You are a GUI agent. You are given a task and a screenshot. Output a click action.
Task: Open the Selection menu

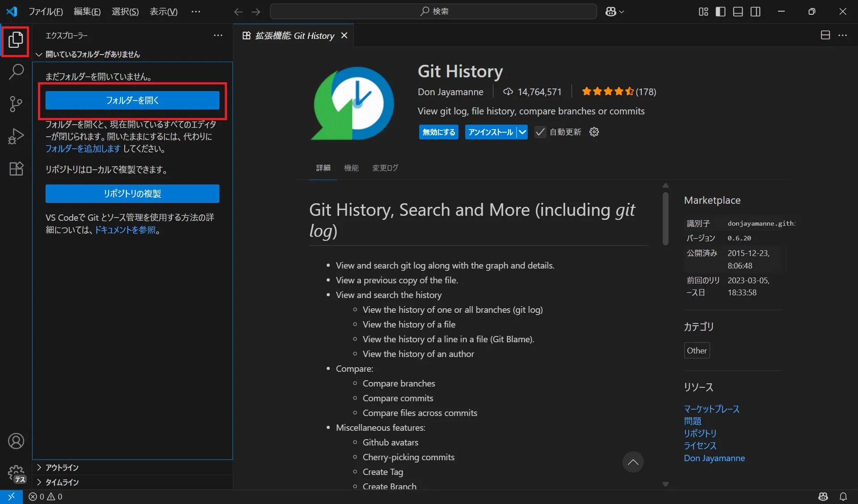pyautogui.click(x=125, y=12)
